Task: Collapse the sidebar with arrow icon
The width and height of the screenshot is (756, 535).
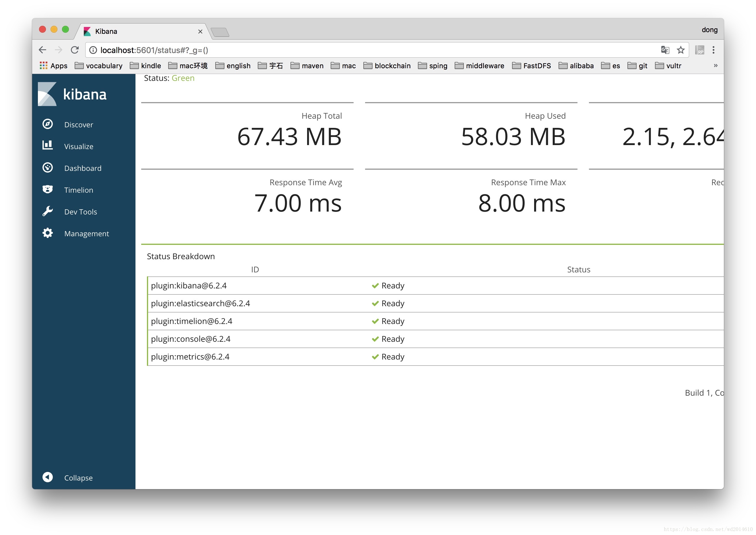Action: tap(47, 477)
